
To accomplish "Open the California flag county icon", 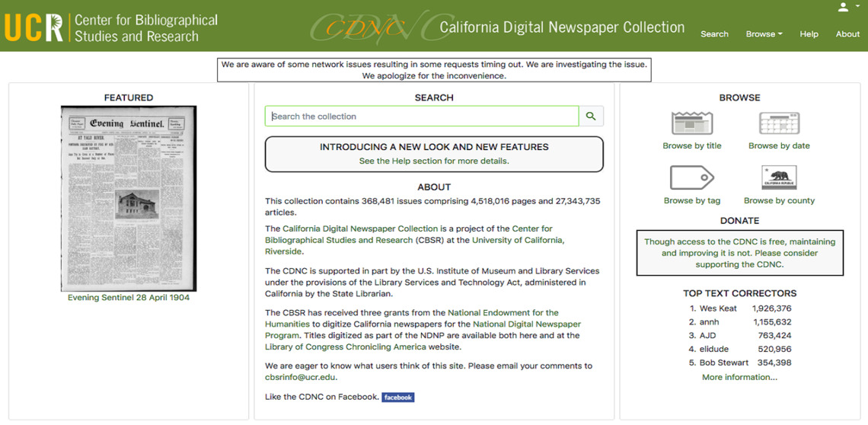I will (779, 178).
